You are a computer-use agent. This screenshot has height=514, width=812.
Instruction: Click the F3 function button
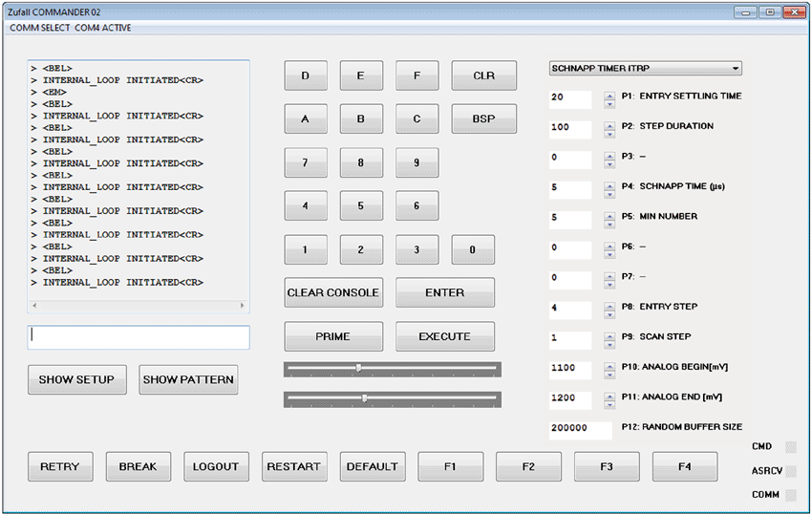(606, 466)
